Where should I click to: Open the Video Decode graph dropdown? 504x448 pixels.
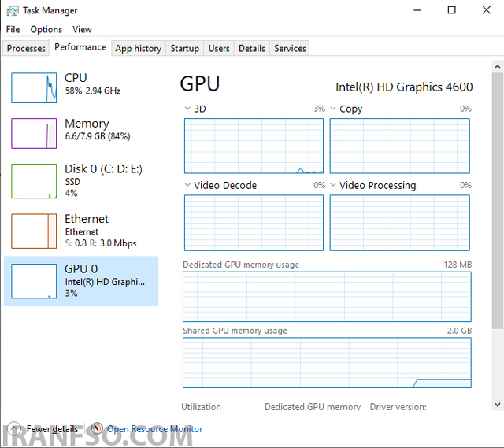coord(187,185)
